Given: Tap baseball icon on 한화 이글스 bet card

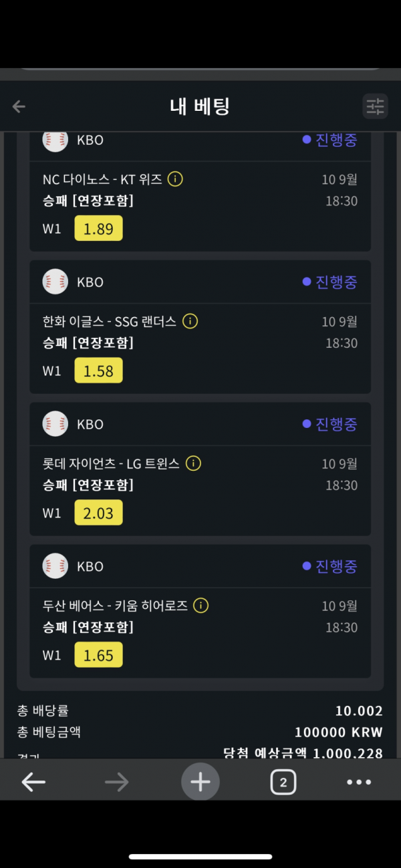Looking at the screenshot, I should [55, 282].
